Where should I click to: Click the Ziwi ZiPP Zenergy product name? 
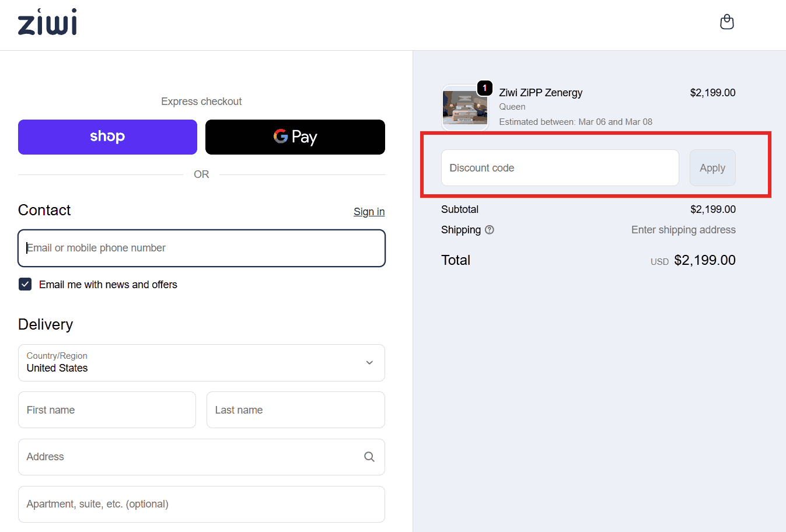(540, 93)
